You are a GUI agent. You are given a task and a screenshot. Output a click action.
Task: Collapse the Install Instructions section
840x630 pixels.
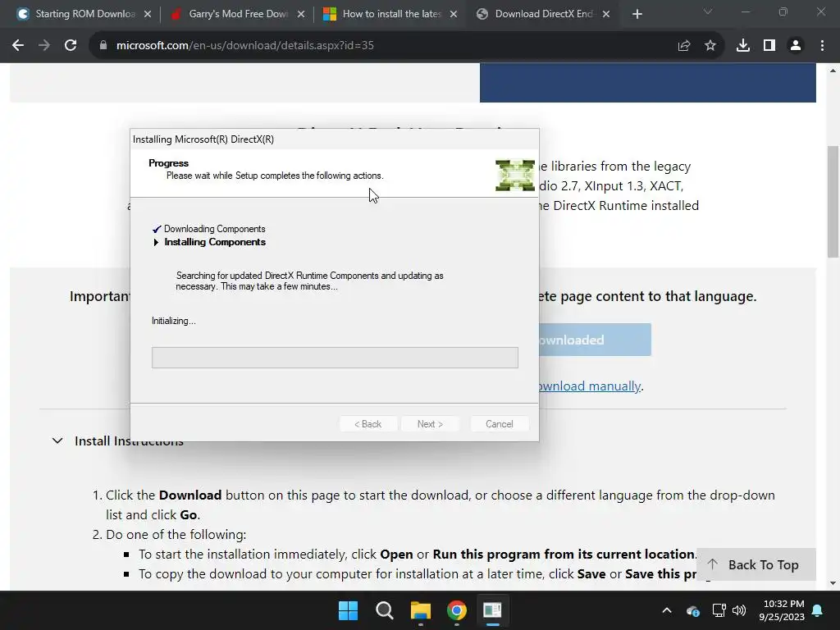pyautogui.click(x=57, y=441)
